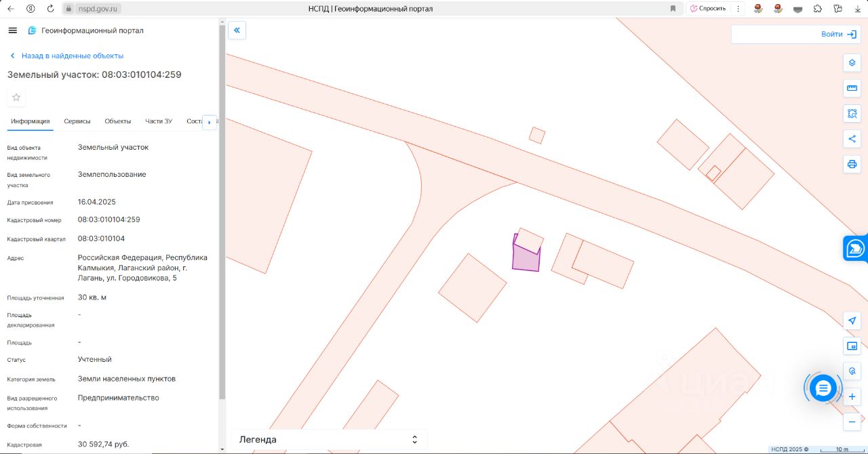The height and width of the screenshot is (454, 868).
Task: Open the hamburger menu in the portal header
Action: [x=12, y=30]
